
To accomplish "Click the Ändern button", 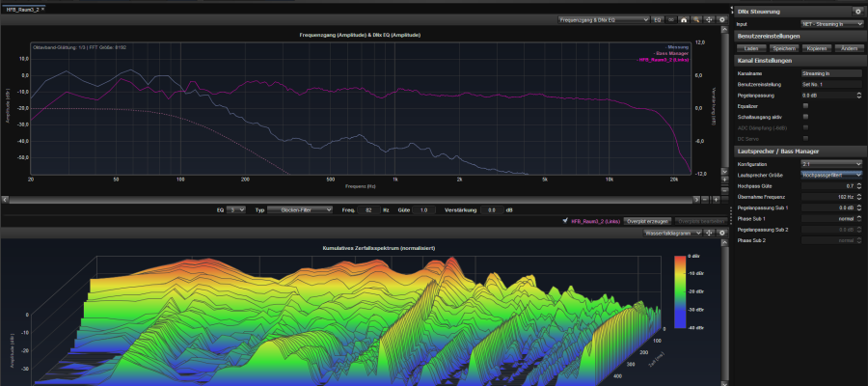I will pos(849,48).
